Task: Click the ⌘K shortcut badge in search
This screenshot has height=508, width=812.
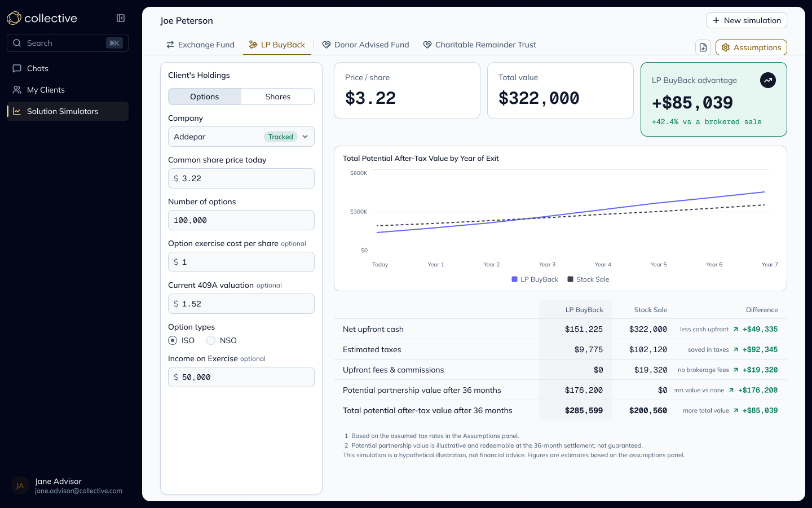Action: tap(114, 43)
